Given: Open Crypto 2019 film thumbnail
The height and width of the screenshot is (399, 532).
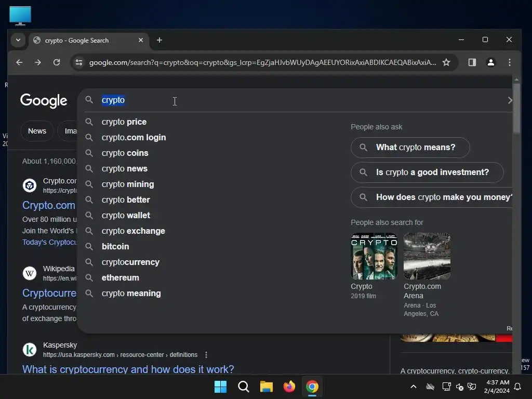Looking at the screenshot, I should click(374, 256).
